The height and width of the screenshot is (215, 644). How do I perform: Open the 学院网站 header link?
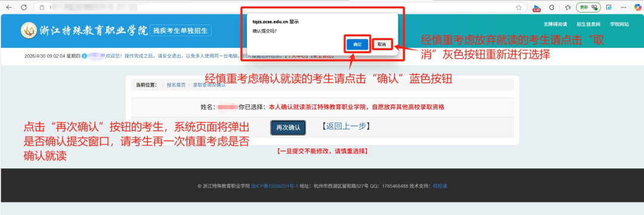click(619, 24)
